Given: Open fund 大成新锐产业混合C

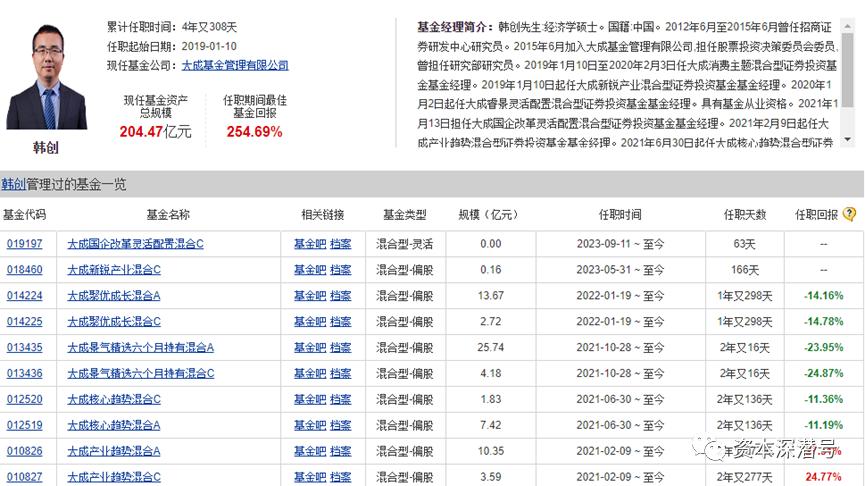Looking at the screenshot, I should coord(114,270).
